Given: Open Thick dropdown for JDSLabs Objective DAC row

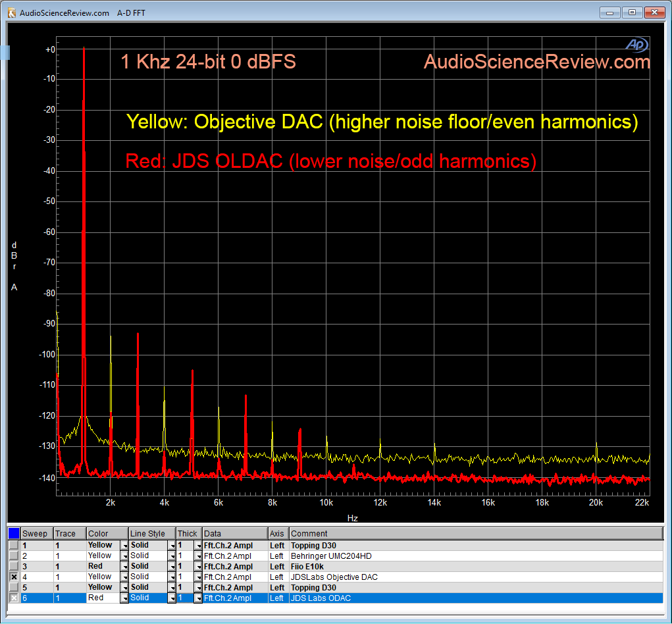Looking at the screenshot, I should click(198, 577).
